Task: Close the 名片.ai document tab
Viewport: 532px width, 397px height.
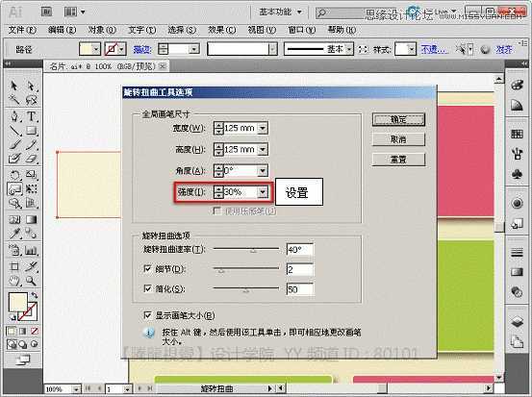Action: (164, 65)
